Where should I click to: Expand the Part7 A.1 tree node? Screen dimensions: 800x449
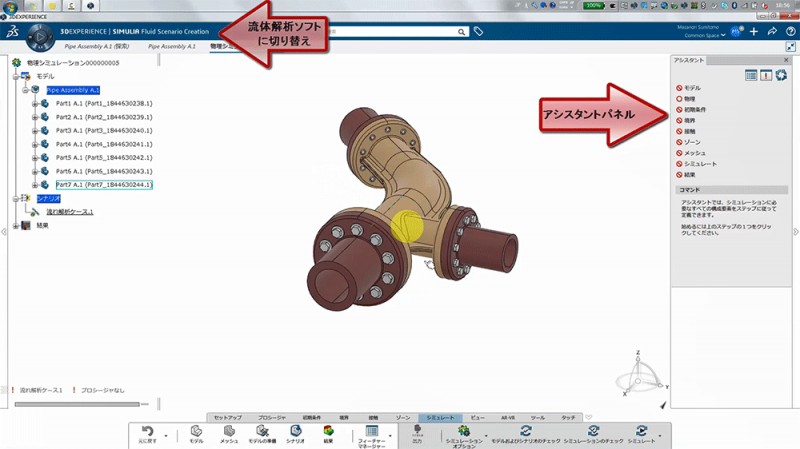tap(35, 185)
